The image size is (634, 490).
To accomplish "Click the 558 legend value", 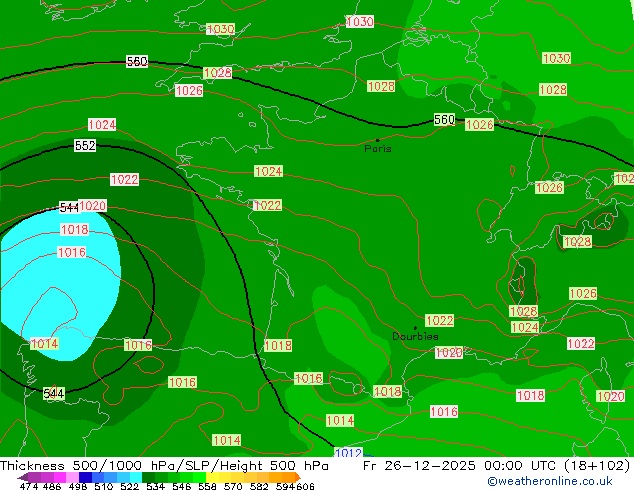I will coord(207,486).
